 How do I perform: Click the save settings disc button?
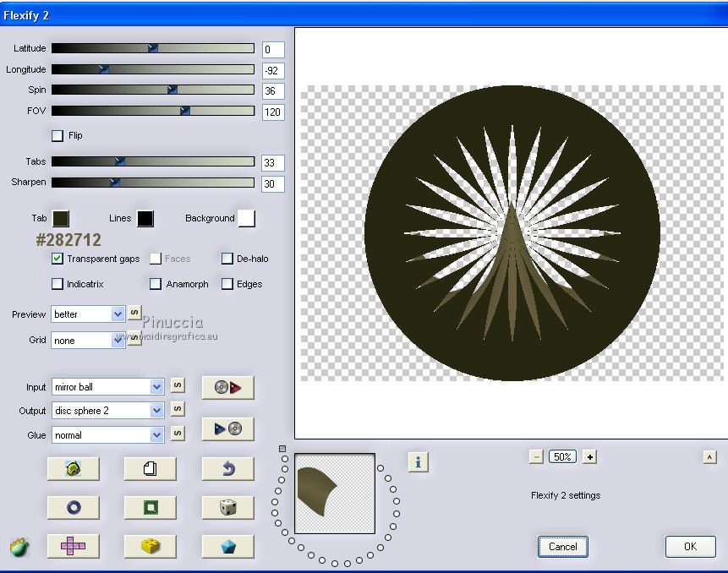[228, 428]
